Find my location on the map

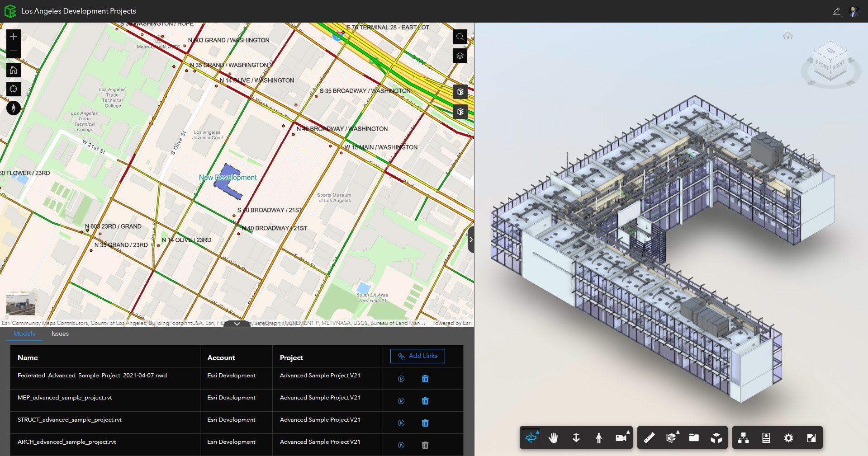pos(14,89)
